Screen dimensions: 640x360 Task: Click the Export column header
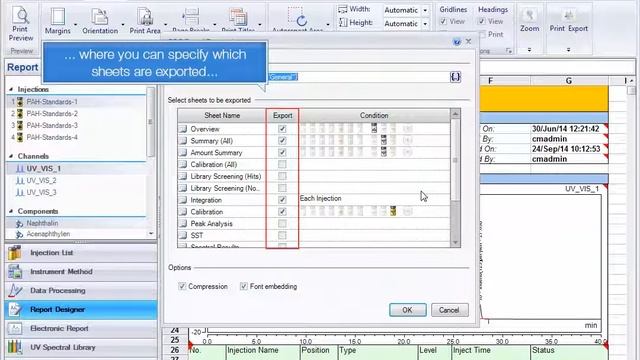pyautogui.click(x=282, y=116)
